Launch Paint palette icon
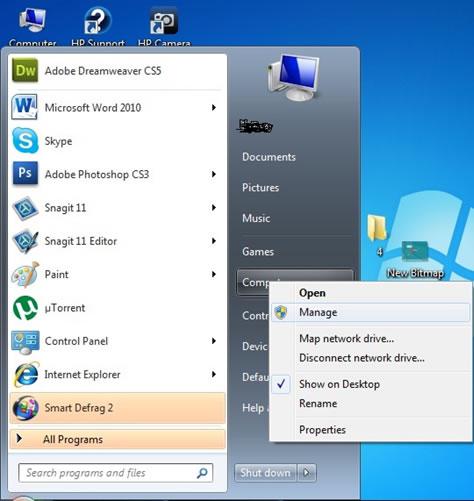The height and width of the screenshot is (501, 474). 25,274
